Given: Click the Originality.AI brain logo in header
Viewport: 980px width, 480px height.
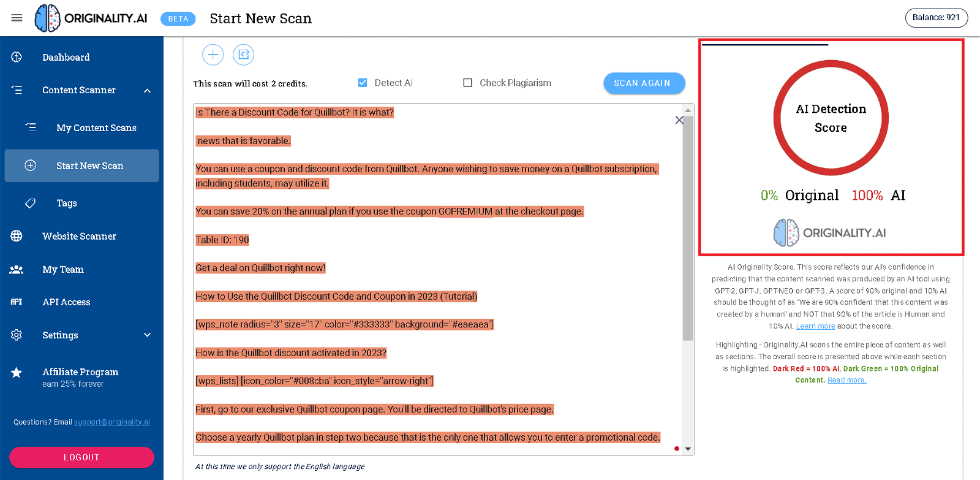Looking at the screenshot, I should point(47,18).
